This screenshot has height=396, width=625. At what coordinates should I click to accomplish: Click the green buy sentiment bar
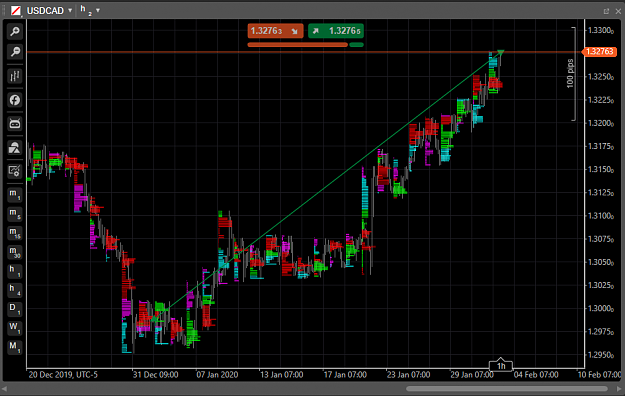(x=356, y=45)
